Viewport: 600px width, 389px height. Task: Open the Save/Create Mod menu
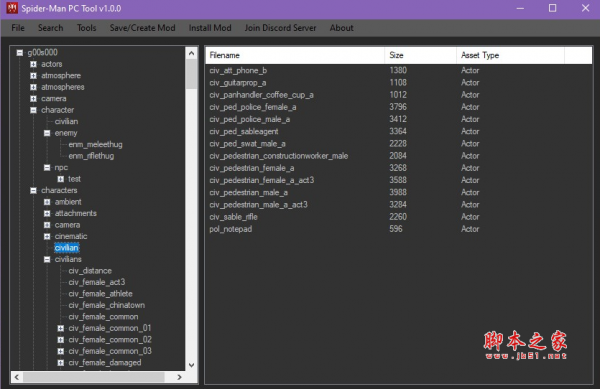click(x=142, y=28)
